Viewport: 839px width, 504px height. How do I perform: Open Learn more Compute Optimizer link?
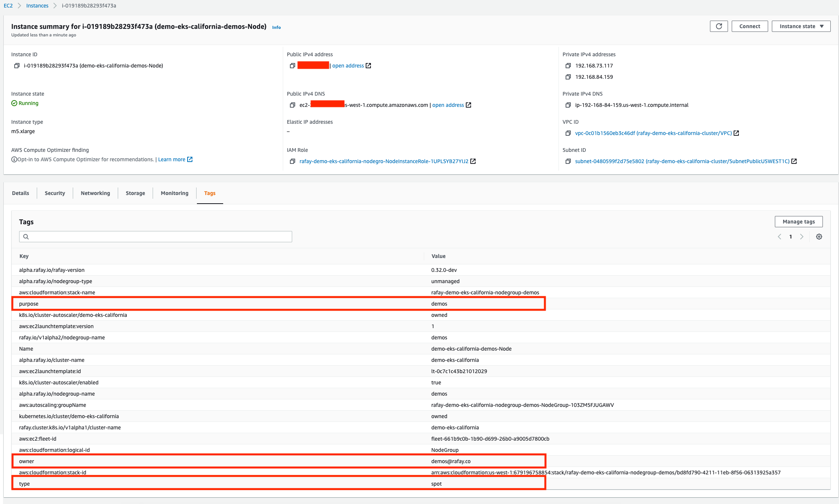click(x=172, y=159)
